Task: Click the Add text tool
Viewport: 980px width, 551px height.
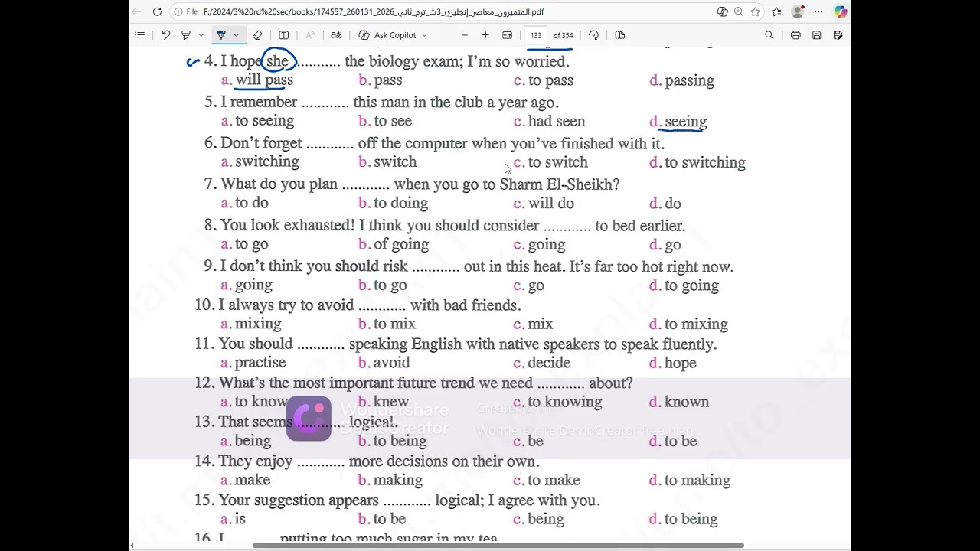Action: click(283, 35)
